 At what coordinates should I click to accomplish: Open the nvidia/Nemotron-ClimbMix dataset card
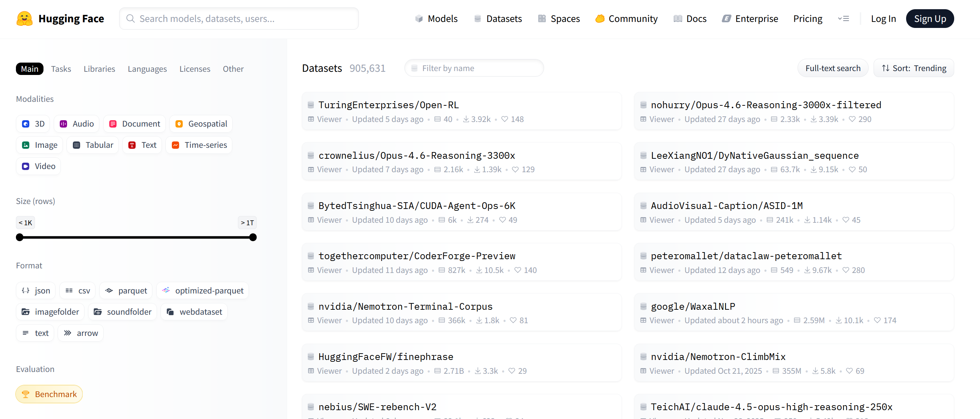[x=794, y=363]
